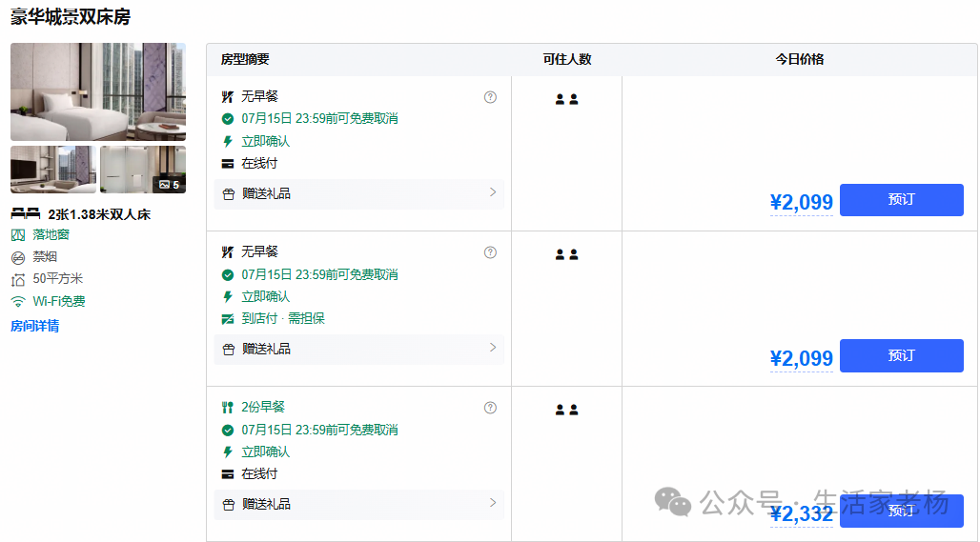Open the living area thumbnail with TV
The image size is (980, 542).
point(53,170)
